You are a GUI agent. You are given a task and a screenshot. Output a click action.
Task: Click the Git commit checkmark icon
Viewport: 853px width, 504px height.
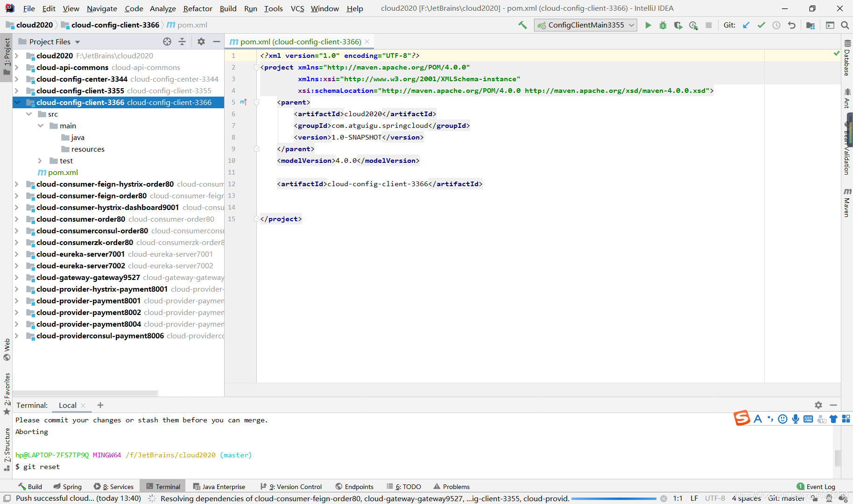(x=761, y=25)
